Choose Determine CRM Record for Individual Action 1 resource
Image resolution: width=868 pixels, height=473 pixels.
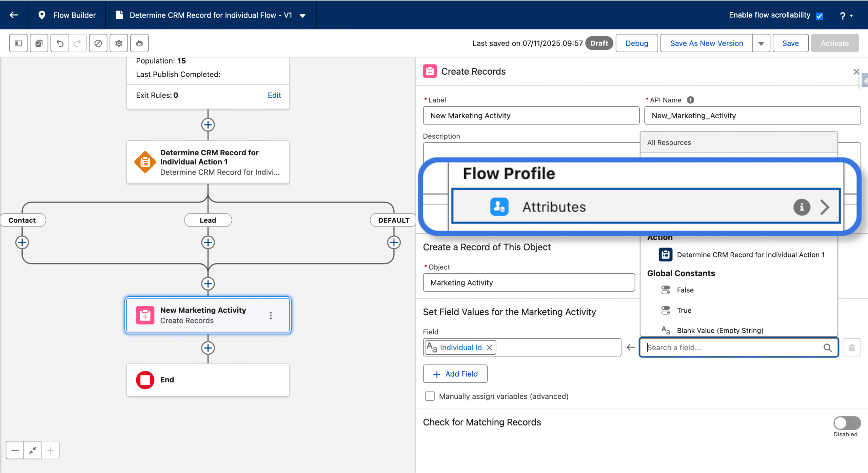(750, 255)
